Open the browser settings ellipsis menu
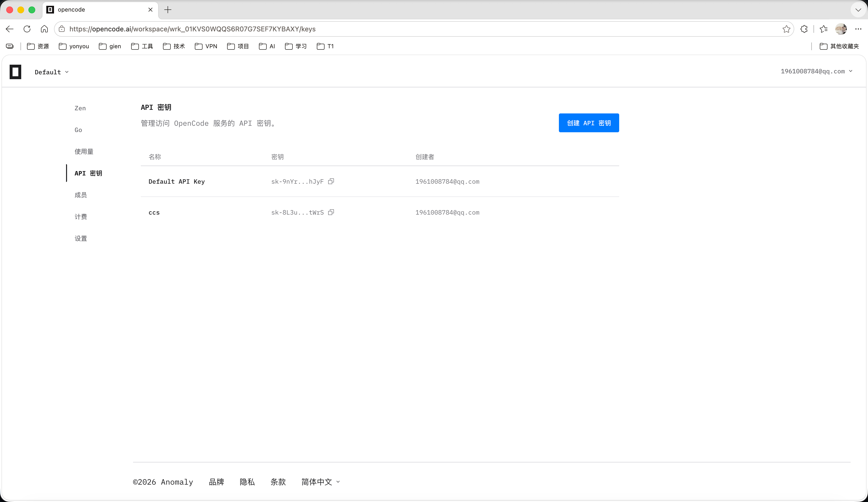 point(858,29)
